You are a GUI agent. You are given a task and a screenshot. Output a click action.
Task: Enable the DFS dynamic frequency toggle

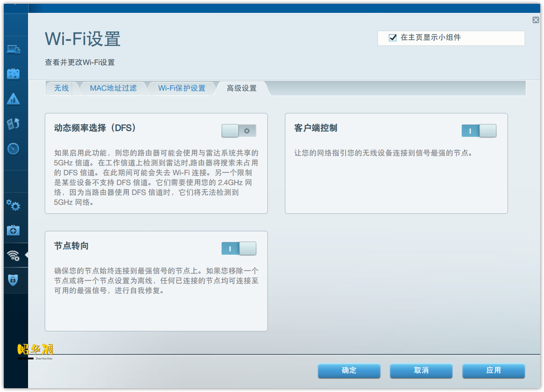coord(239,131)
